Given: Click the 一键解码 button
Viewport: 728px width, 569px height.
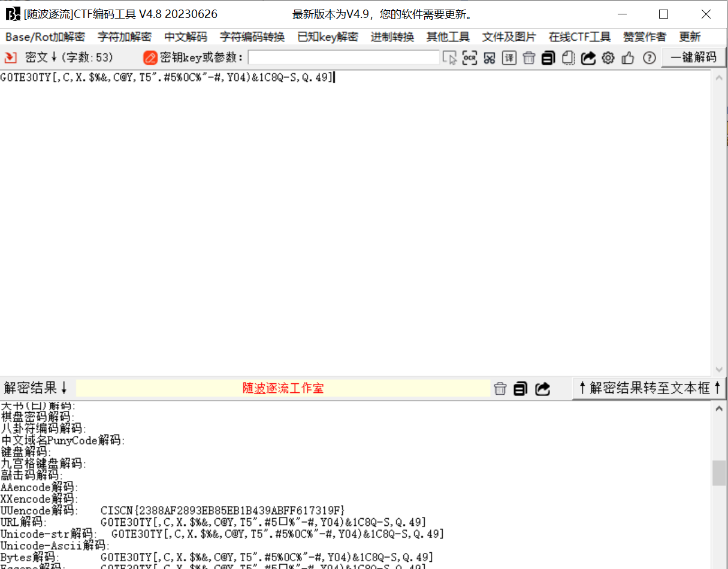Looking at the screenshot, I should (693, 57).
